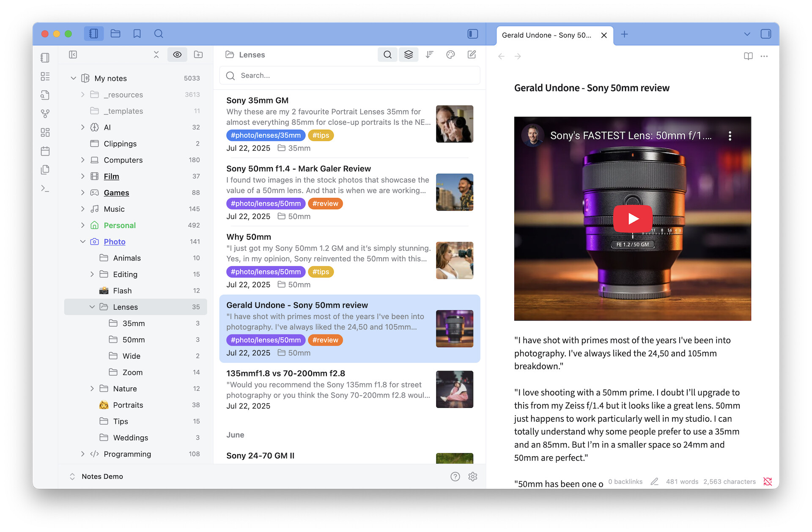Click the Search field above the notes list
Screen dimensions: 812x532
(x=349, y=75)
